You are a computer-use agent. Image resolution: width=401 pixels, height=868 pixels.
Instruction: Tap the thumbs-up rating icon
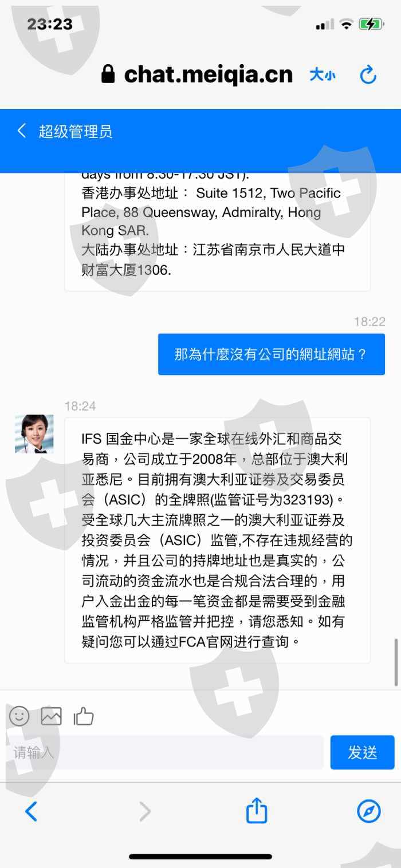(x=84, y=716)
